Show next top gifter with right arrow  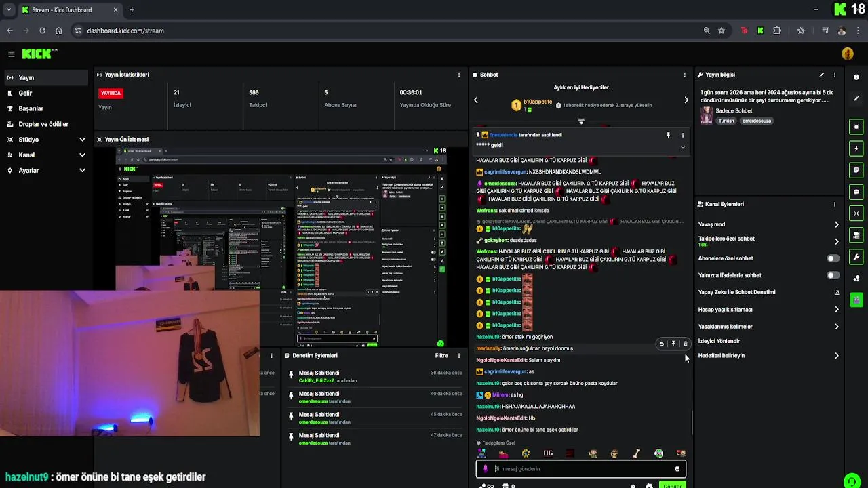click(686, 100)
